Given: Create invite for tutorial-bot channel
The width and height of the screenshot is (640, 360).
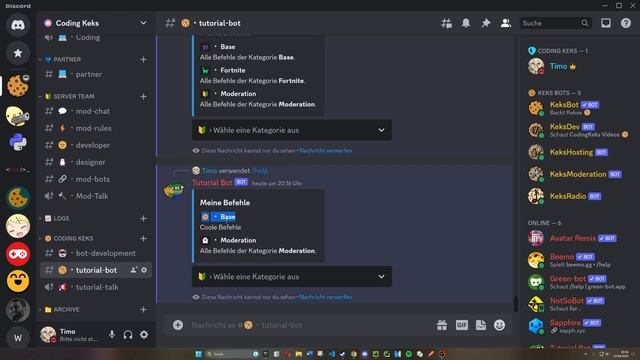Looking at the screenshot, I should [x=133, y=270].
